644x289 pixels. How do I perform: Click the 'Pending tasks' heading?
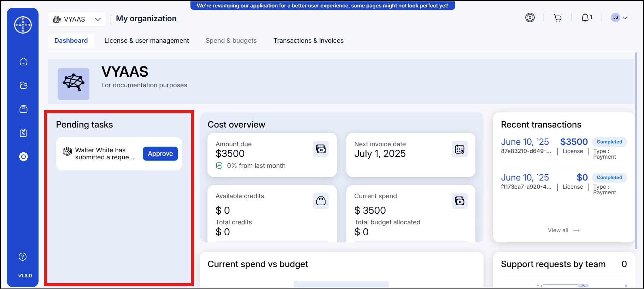pyautogui.click(x=84, y=125)
